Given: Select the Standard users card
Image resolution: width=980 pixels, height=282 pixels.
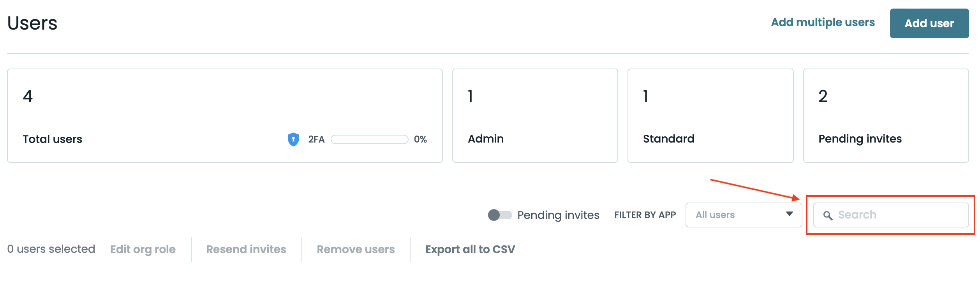Looking at the screenshot, I should click(710, 116).
